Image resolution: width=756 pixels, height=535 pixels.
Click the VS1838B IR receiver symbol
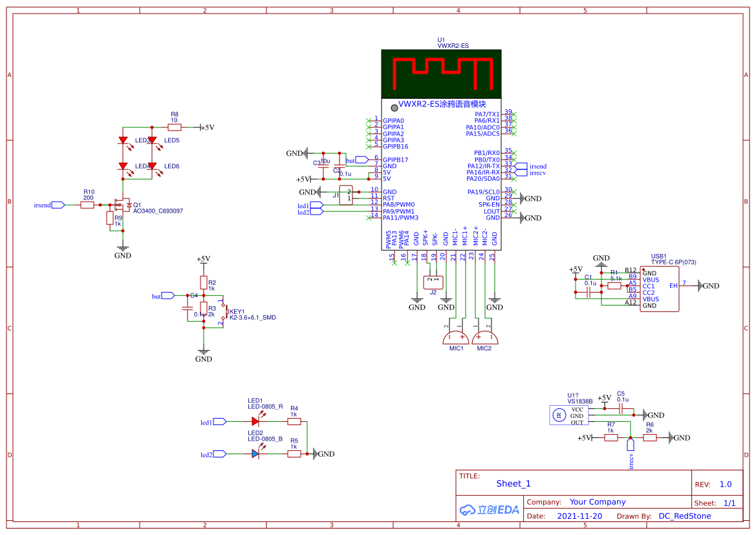(x=569, y=415)
